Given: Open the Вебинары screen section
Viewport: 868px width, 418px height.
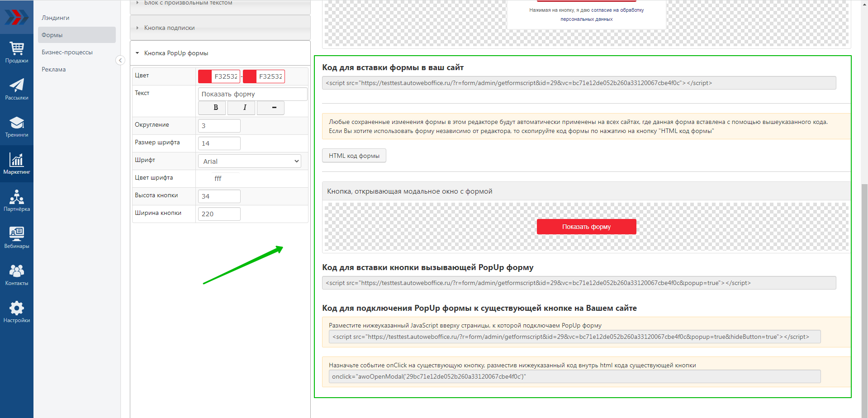Looking at the screenshot, I should tap(17, 238).
